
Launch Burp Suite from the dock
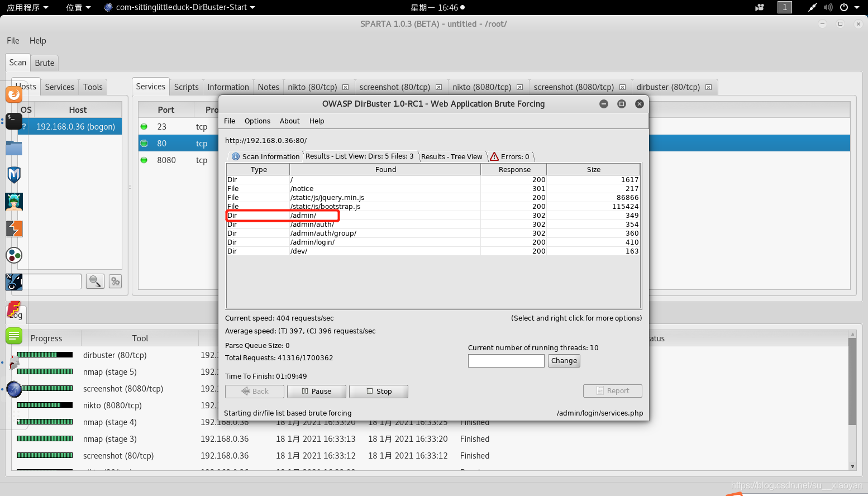pos(14,228)
